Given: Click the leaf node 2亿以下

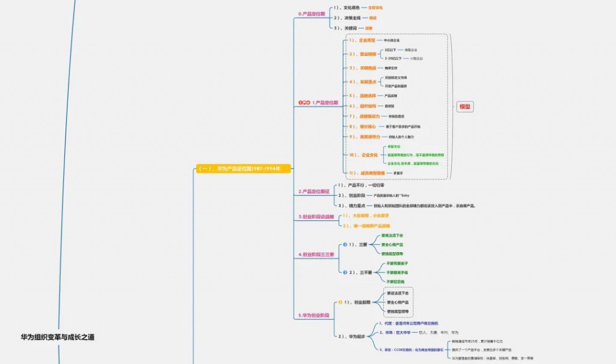Looking at the screenshot, I should click(390, 50).
